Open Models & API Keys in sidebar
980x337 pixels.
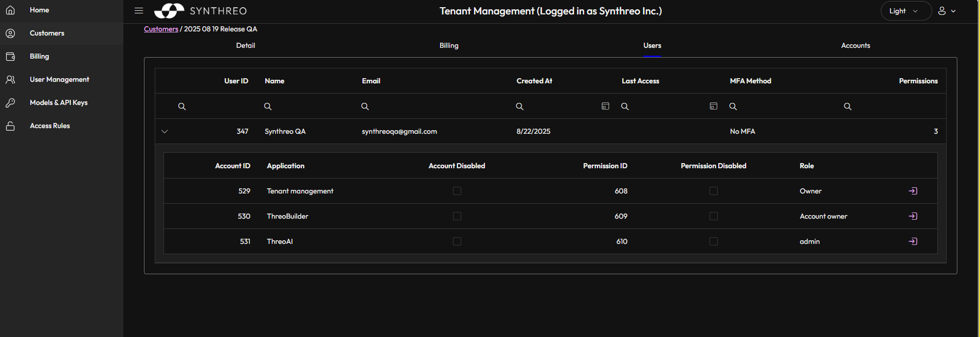coord(59,103)
